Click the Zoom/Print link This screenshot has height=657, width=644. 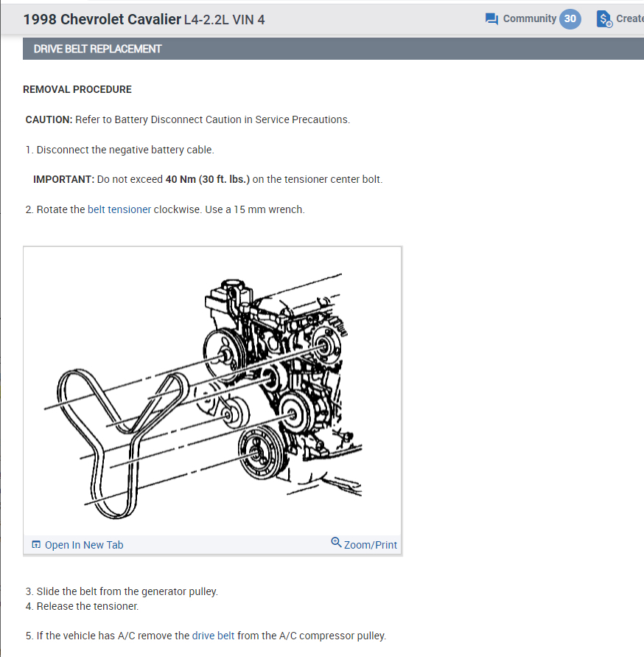[x=370, y=545]
